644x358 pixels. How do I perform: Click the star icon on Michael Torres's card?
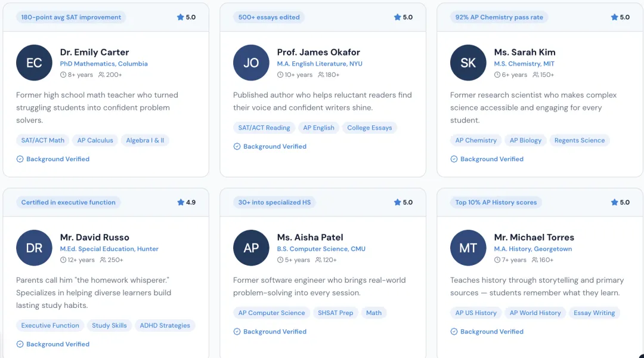point(614,202)
